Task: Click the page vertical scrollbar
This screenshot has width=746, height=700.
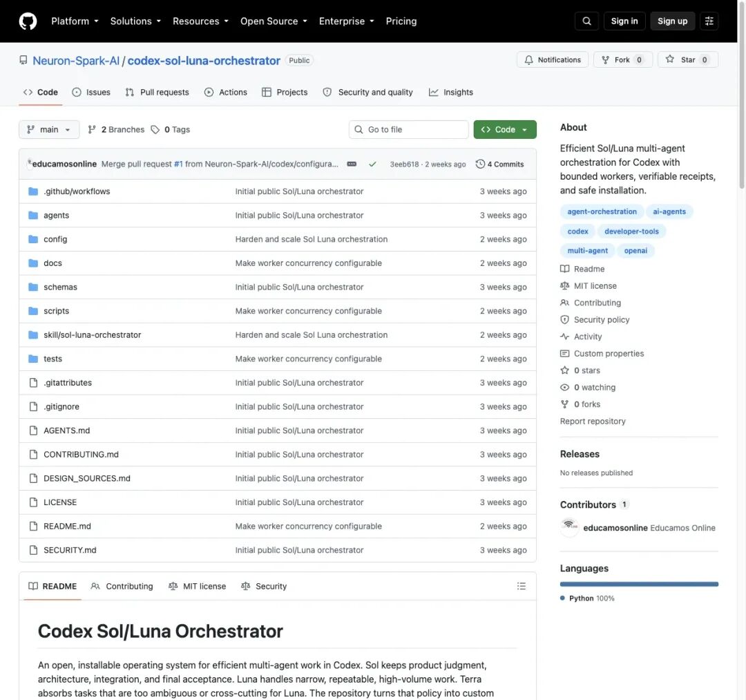Action: pos(742,95)
